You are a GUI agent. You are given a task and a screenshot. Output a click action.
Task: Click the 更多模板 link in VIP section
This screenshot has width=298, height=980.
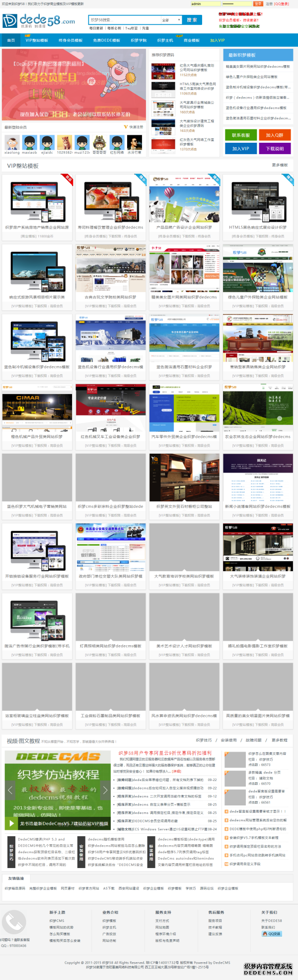click(x=280, y=165)
